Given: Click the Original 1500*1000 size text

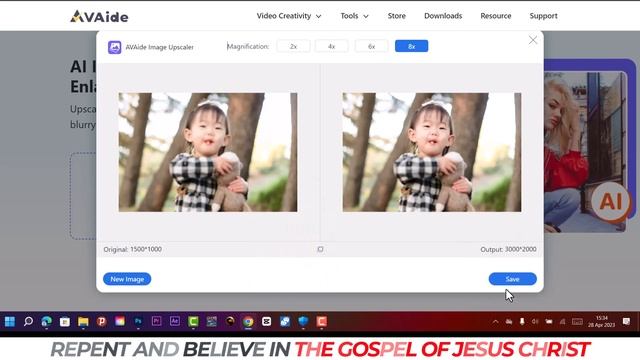Looking at the screenshot, I should tap(132, 249).
